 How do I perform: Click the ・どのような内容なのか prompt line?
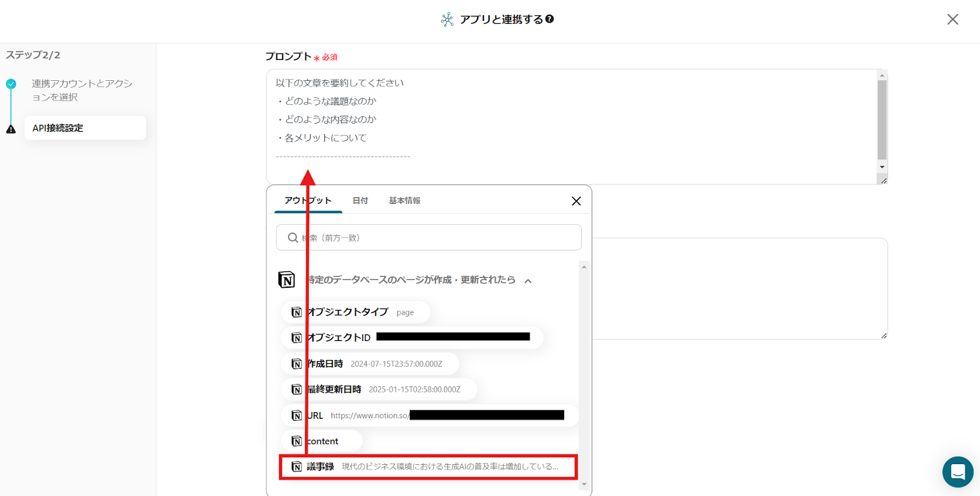tap(326, 119)
